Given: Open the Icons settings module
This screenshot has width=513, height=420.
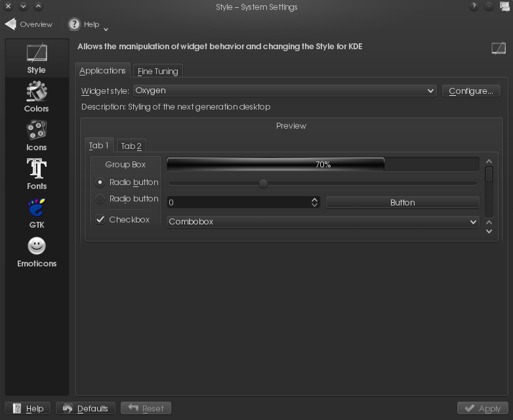Looking at the screenshot, I should tap(37, 136).
